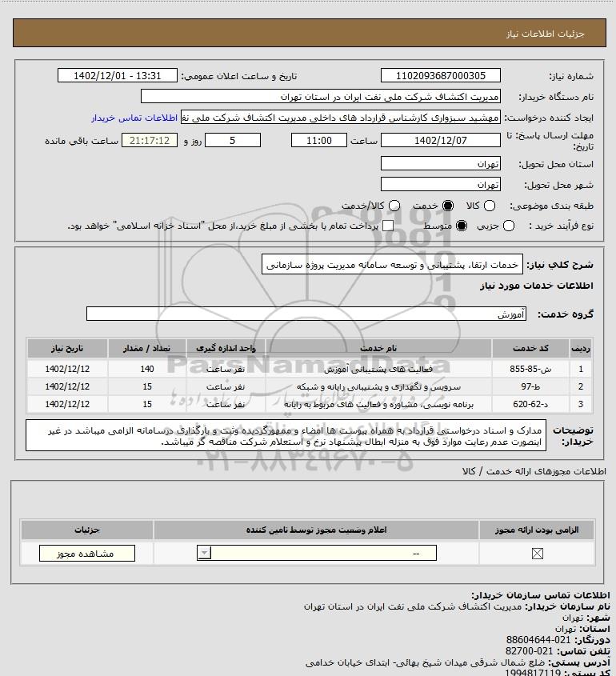Click service code ط-97

tap(530, 386)
